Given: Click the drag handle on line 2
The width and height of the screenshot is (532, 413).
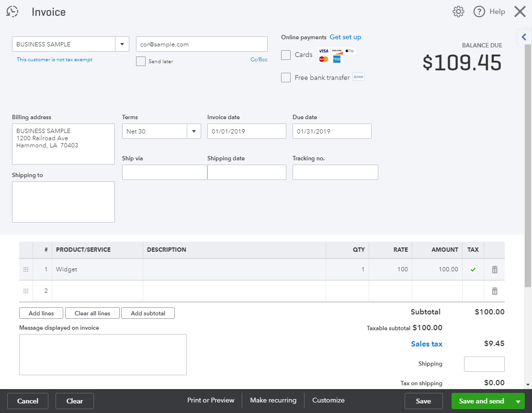Looking at the screenshot, I should tap(25, 290).
